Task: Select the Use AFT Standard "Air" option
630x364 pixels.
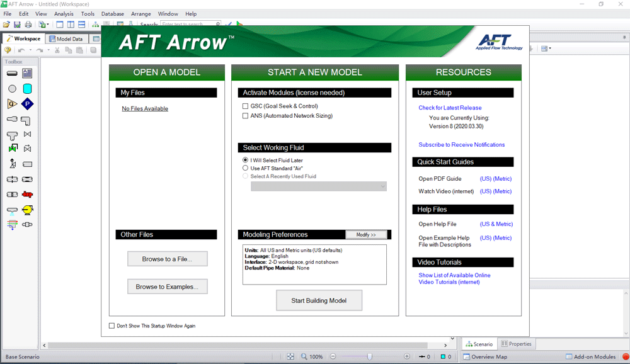Action: point(246,168)
